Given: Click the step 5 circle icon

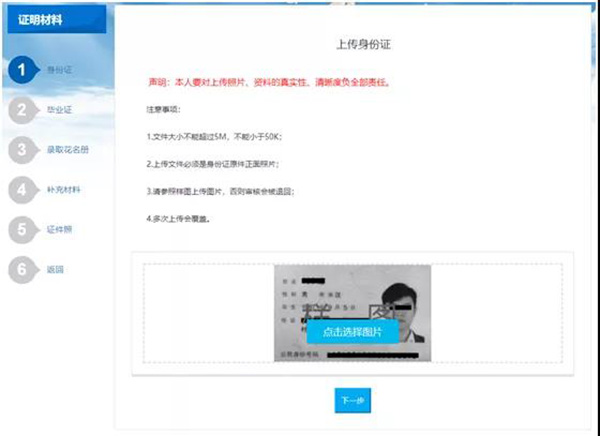Looking at the screenshot, I should click(x=22, y=230).
